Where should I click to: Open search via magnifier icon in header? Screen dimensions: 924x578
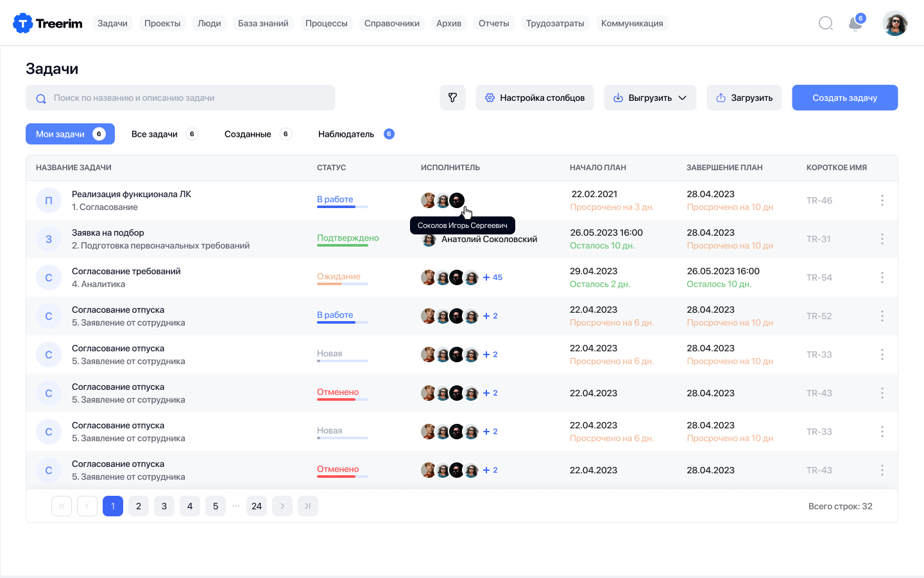point(826,24)
